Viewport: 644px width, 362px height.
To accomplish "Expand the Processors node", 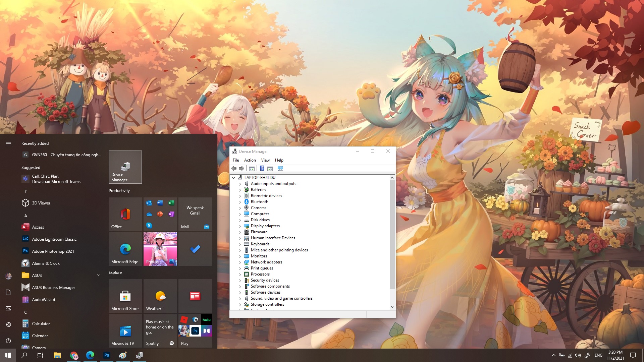I will point(240,274).
